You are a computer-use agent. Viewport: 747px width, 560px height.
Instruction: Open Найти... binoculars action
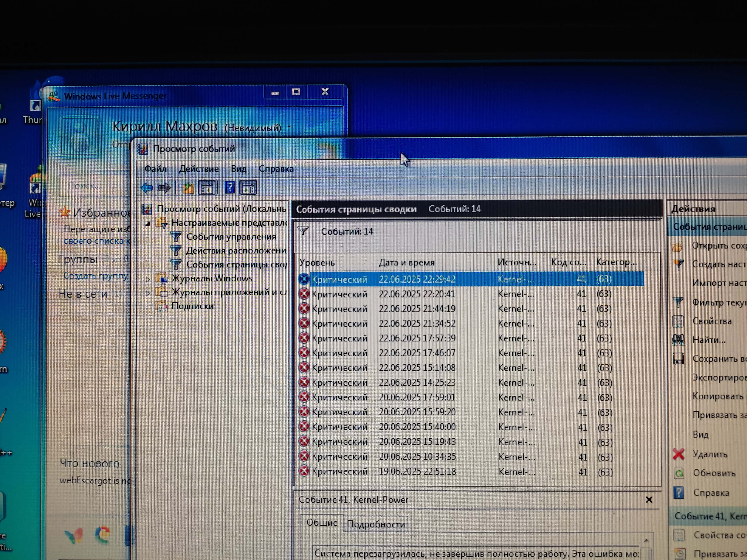tap(709, 340)
